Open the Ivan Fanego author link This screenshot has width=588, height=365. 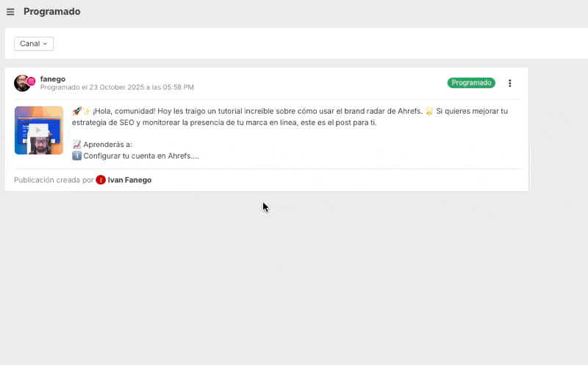coord(129,180)
